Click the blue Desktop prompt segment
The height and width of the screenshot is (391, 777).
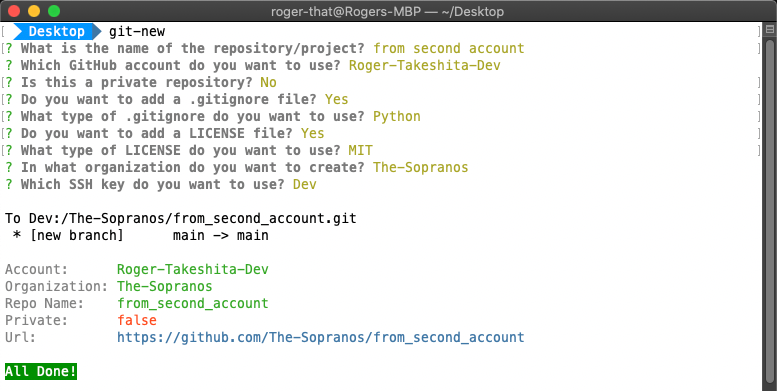click(x=56, y=32)
